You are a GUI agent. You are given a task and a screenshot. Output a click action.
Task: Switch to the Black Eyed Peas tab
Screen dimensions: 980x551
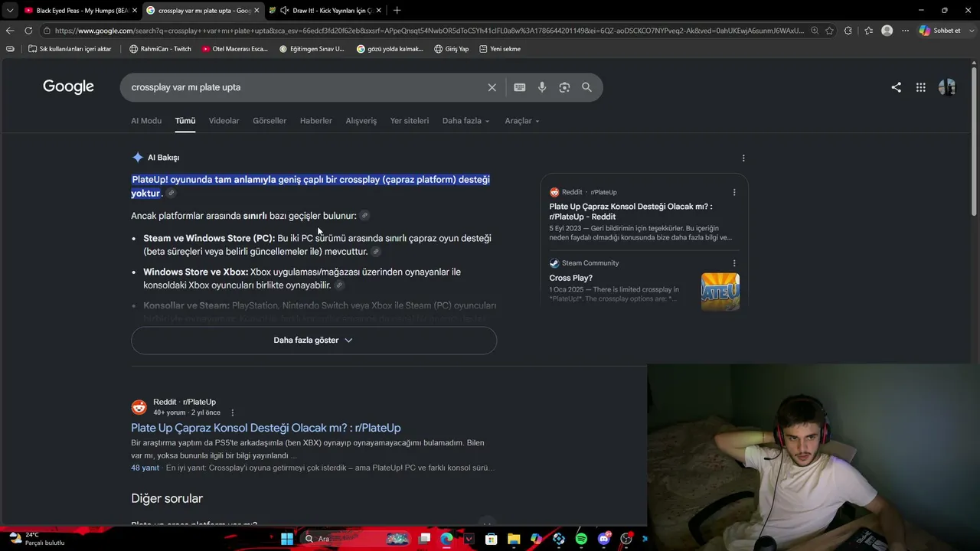[x=80, y=11]
